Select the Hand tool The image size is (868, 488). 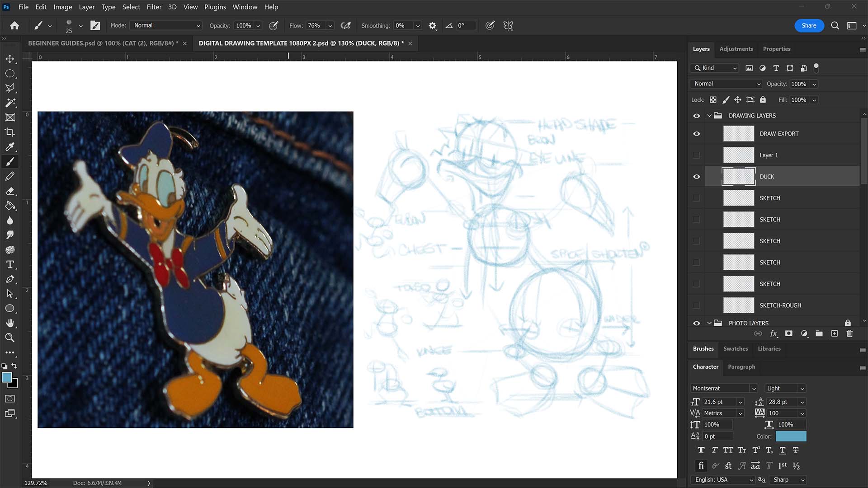coord(10,323)
